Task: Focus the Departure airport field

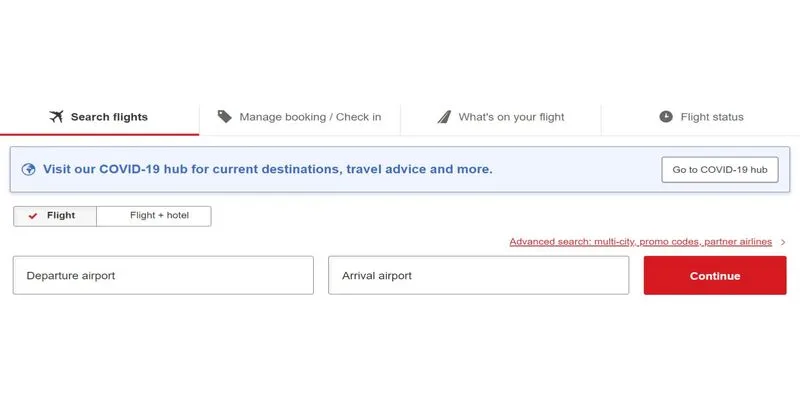Action: pos(163,276)
